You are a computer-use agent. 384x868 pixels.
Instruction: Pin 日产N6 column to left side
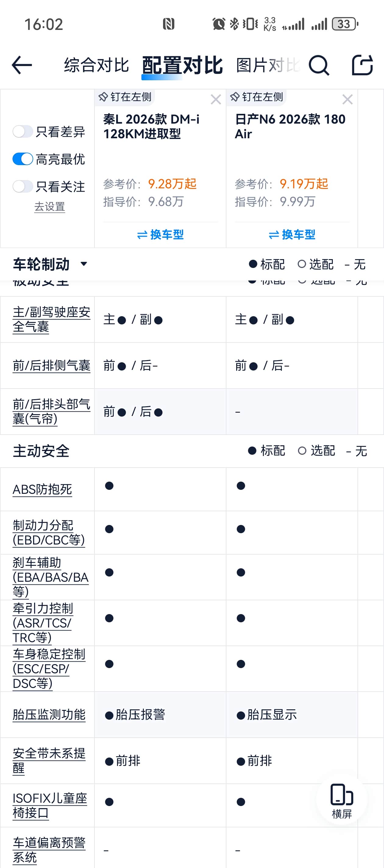(x=257, y=97)
